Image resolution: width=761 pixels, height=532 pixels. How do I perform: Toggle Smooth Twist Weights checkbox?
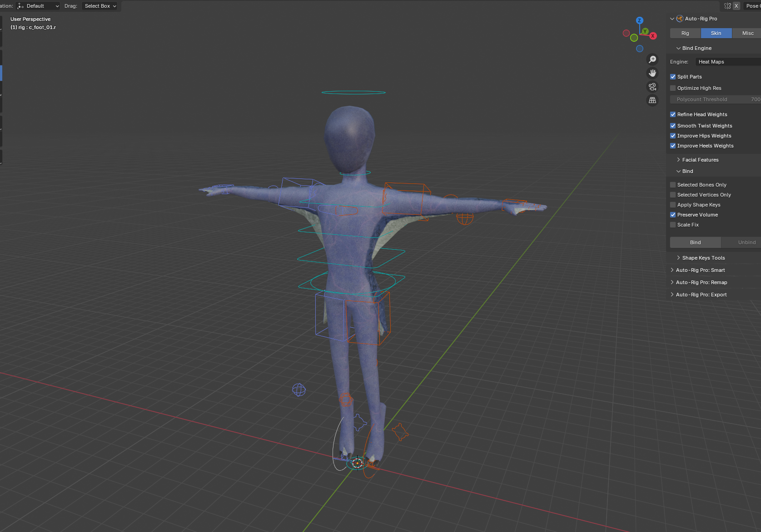[x=673, y=126]
